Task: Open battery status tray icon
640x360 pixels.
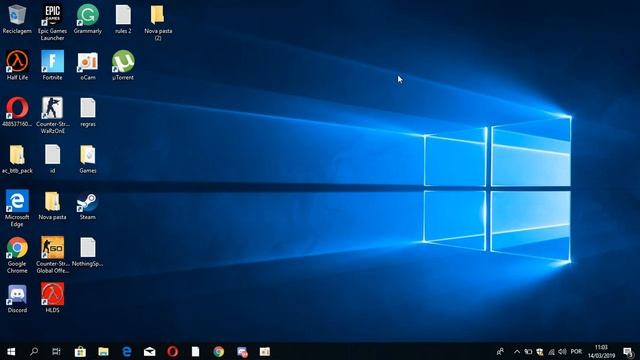Action: [x=528, y=351]
